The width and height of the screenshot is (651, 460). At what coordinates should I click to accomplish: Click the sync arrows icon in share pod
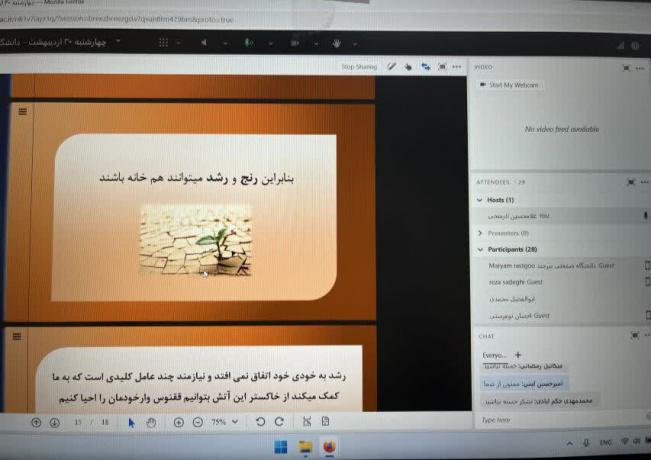(x=426, y=67)
